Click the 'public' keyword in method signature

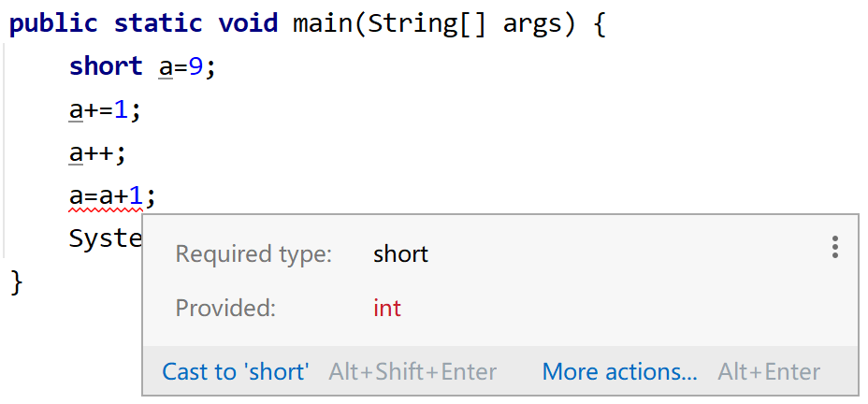pyautogui.click(x=52, y=23)
